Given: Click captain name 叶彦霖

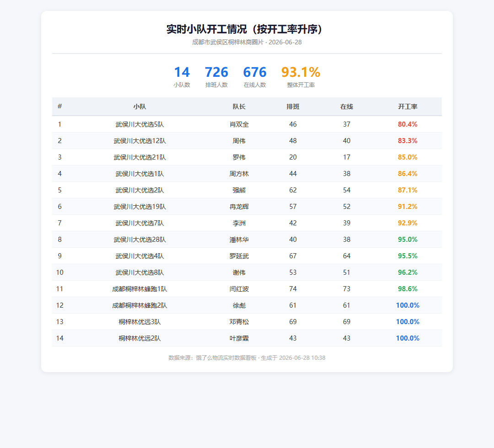Looking at the screenshot, I should coord(239,338).
